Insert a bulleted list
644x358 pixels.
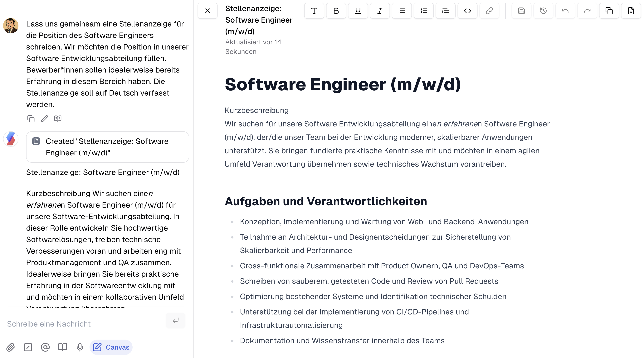coord(402,11)
